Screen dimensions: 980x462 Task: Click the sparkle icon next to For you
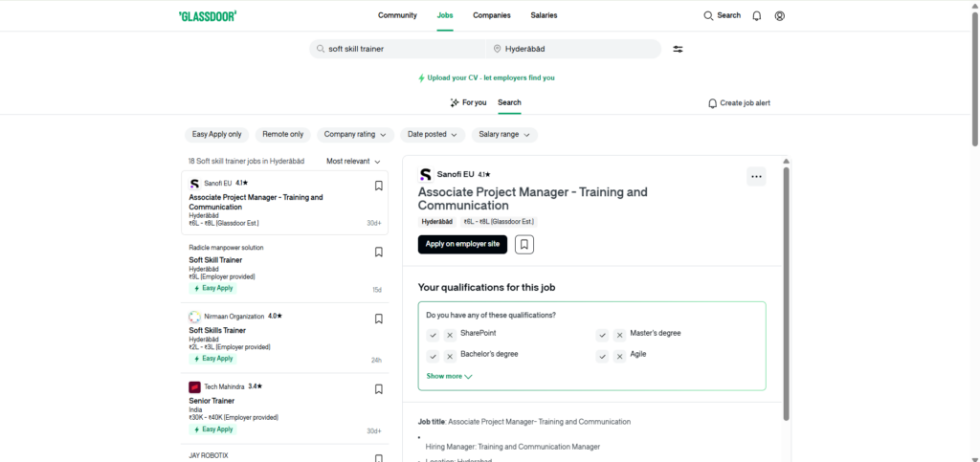click(455, 102)
